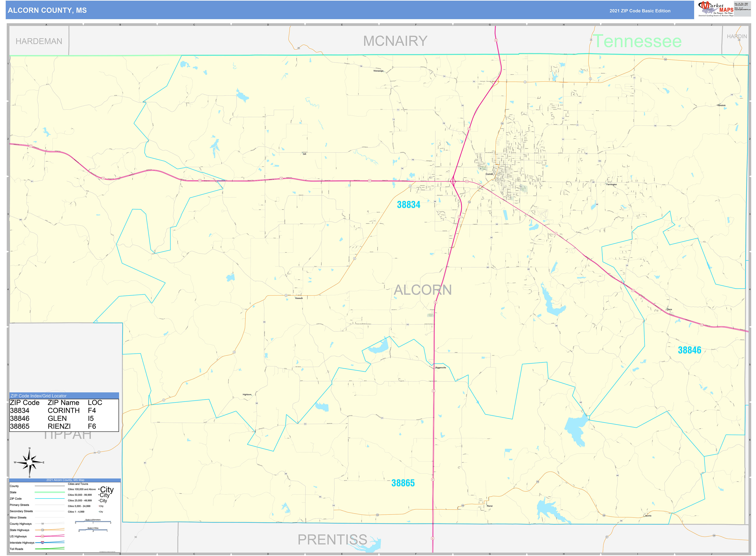The height and width of the screenshot is (556, 756).
Task: Click the Wenasoga town label
Action: (378, 71)
